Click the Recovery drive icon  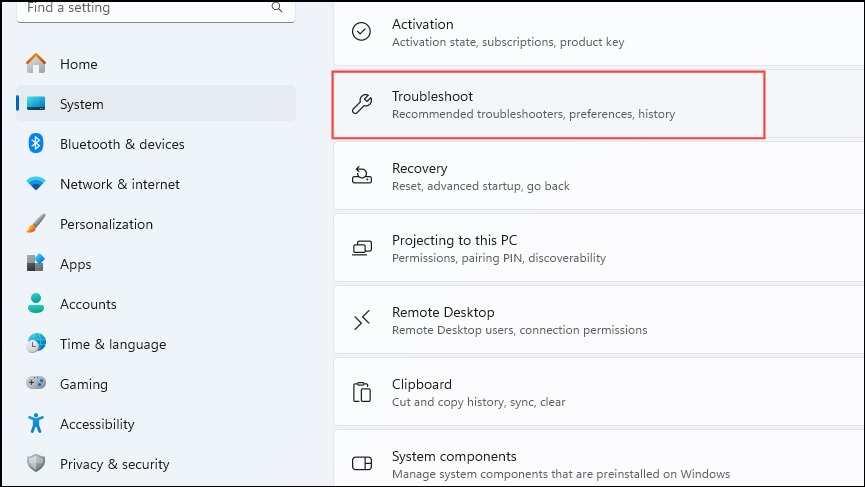[362, 175]
